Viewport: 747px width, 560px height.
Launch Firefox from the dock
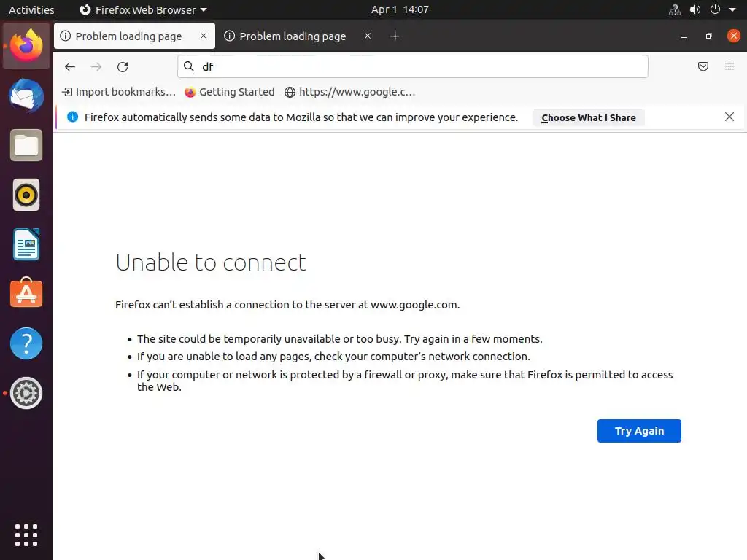26,46
